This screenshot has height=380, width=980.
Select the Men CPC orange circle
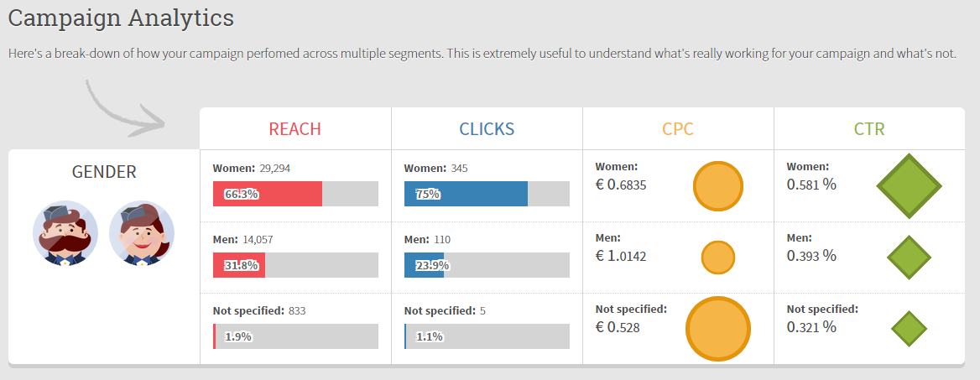pos(718,258)
